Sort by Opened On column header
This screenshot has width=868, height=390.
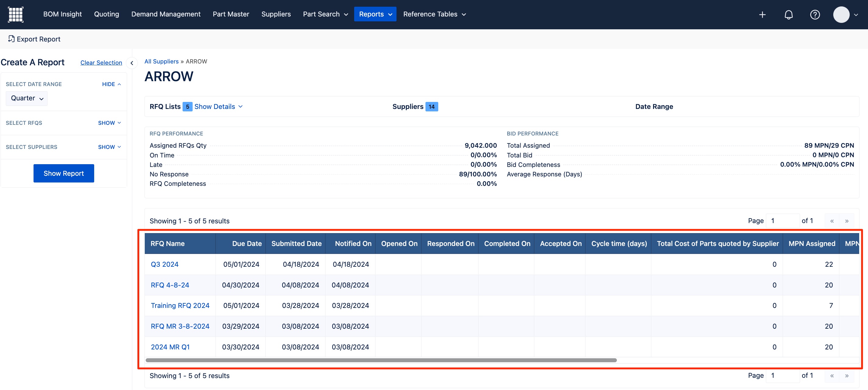point(398,244)
